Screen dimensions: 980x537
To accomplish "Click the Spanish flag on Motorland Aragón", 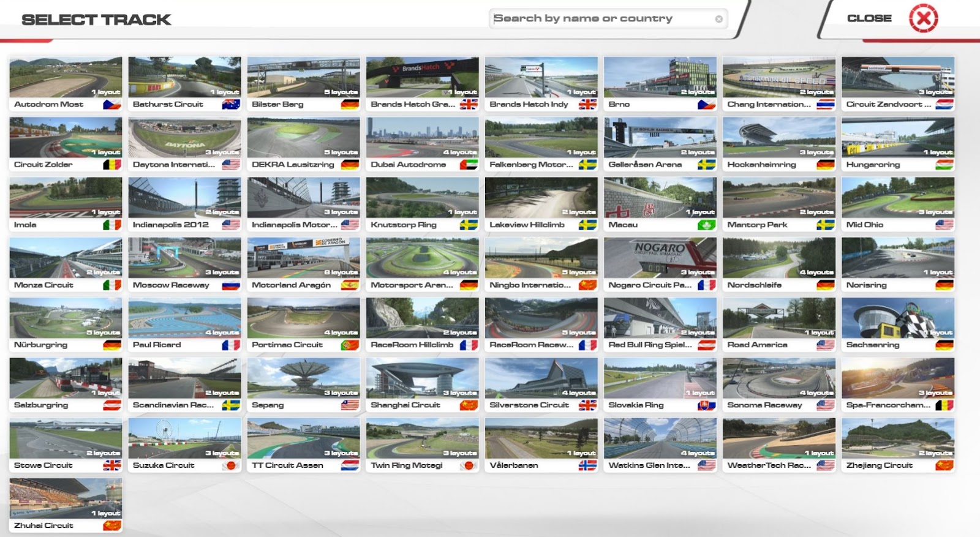I will [350, 285].
